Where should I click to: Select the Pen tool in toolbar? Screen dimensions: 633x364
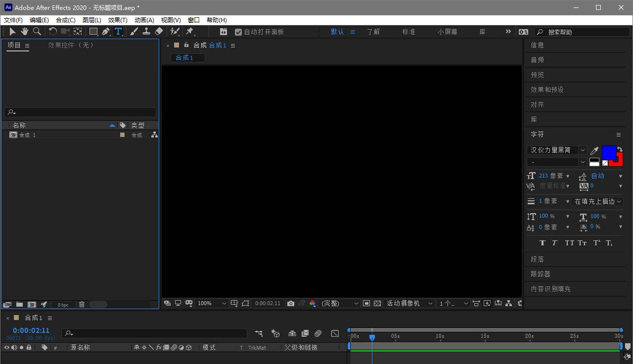(106, 32)
